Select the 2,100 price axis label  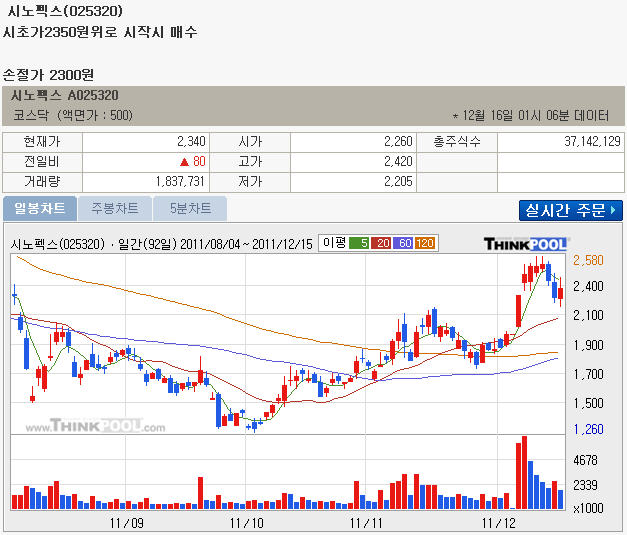[588, 315]
